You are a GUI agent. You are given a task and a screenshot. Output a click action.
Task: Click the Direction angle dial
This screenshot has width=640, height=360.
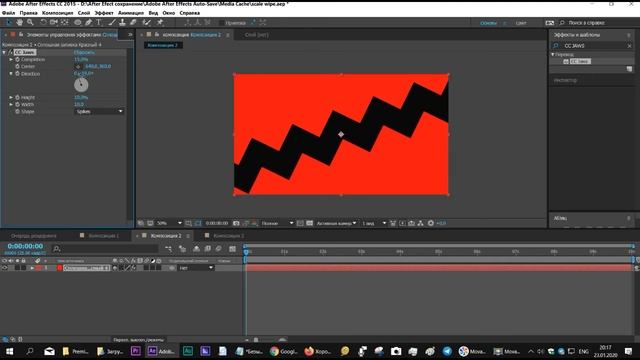tap(81, 85)
